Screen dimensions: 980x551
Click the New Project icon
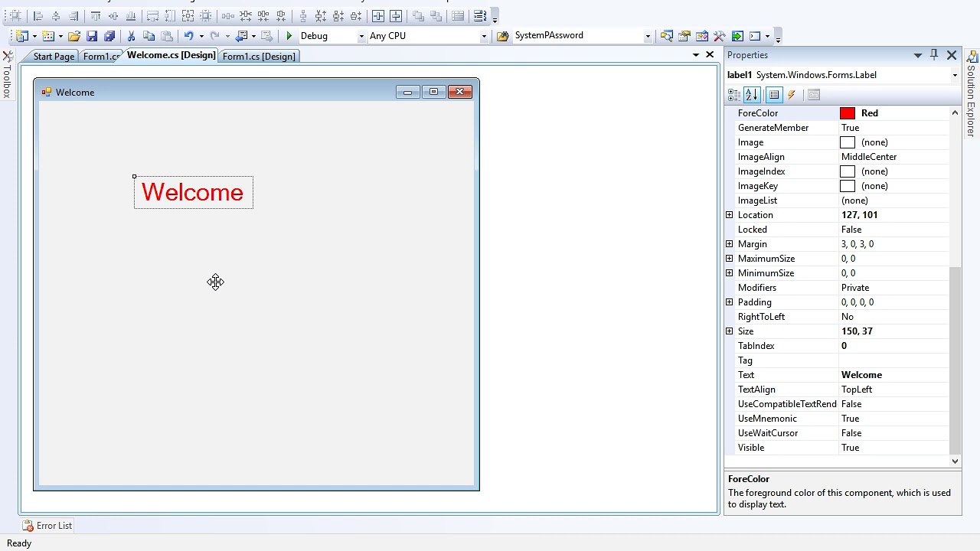point(21,36)
